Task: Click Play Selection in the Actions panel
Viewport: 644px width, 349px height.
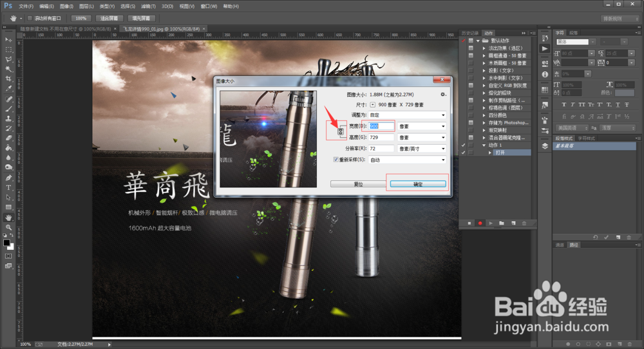Action: [x=490, y=223]
